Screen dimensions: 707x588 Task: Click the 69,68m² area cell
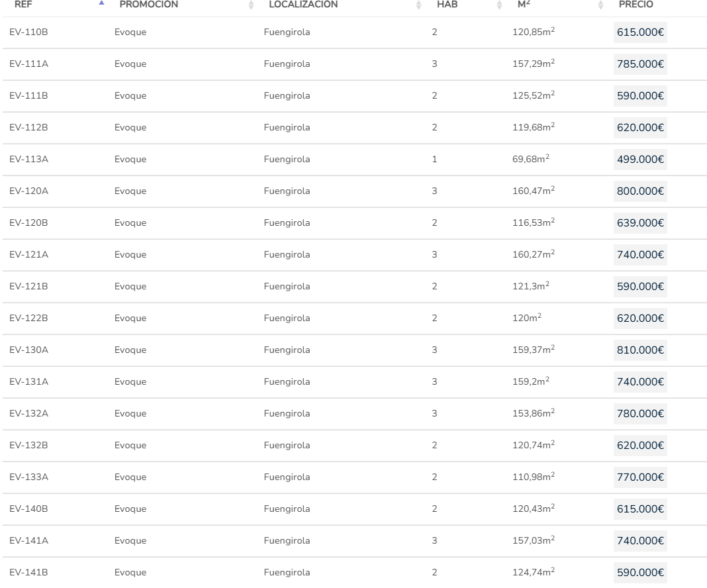point(531,160)
